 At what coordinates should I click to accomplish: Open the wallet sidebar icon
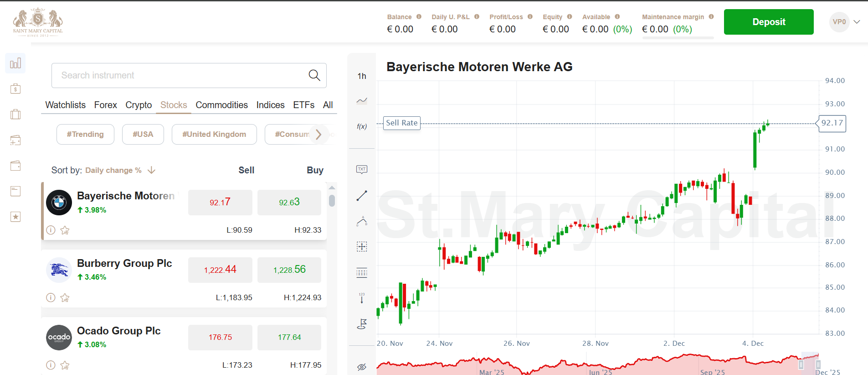(15, 166)
